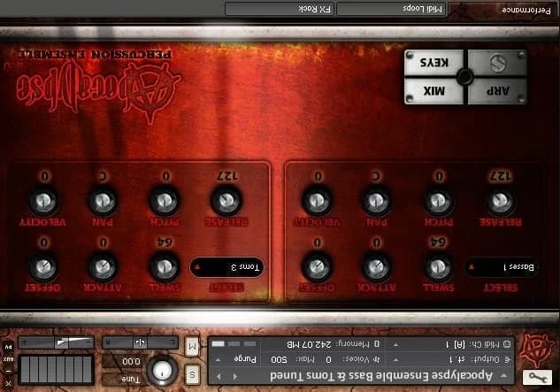Click the Tune knob in the instrument header

pyautogui.click(x=162, y=372)
